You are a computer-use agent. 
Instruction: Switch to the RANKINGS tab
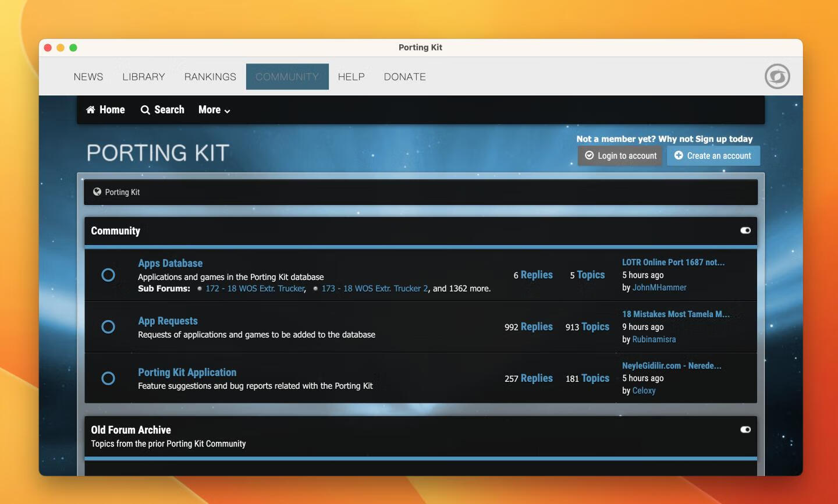point(210,77)
